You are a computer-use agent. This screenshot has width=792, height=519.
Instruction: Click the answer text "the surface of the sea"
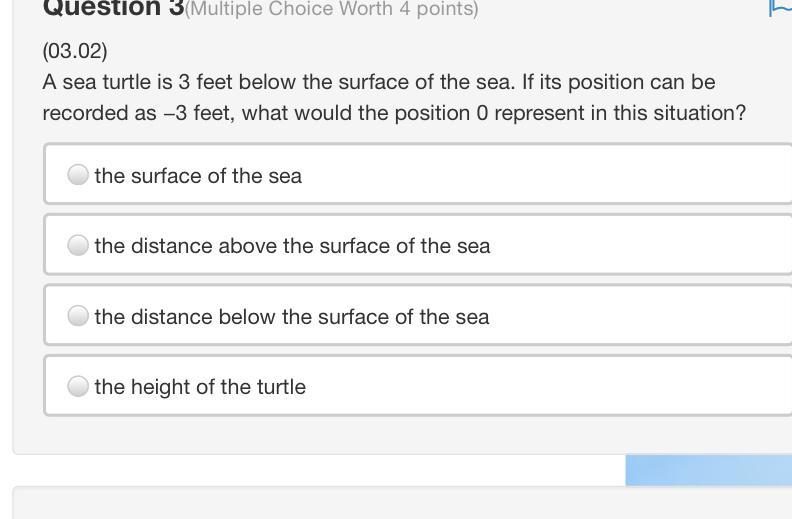[x=198, y=176]
